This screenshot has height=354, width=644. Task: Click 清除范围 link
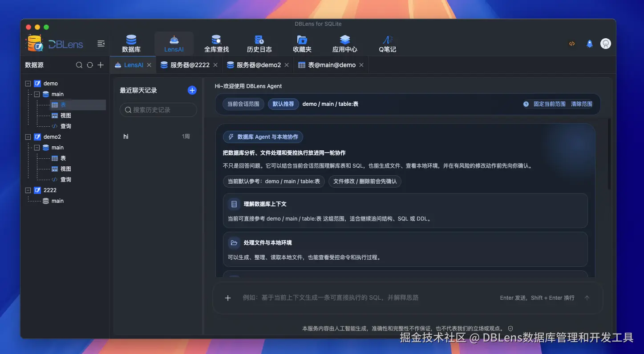point(582,104)
